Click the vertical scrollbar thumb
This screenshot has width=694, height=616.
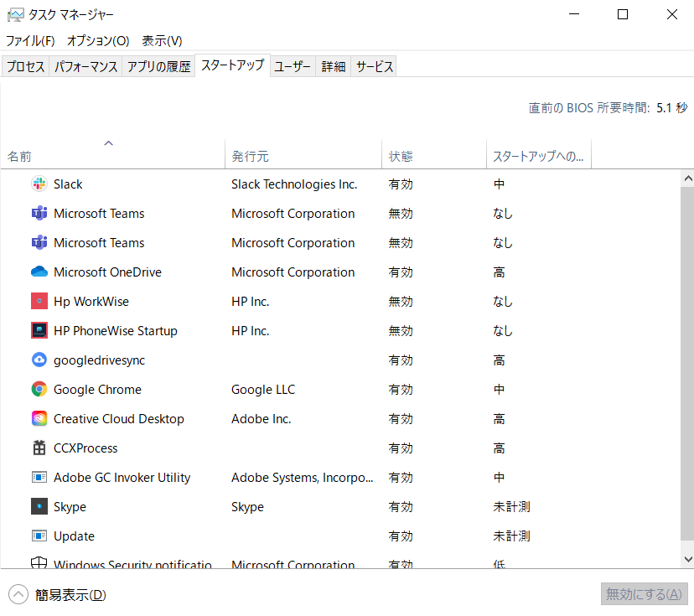687,364
